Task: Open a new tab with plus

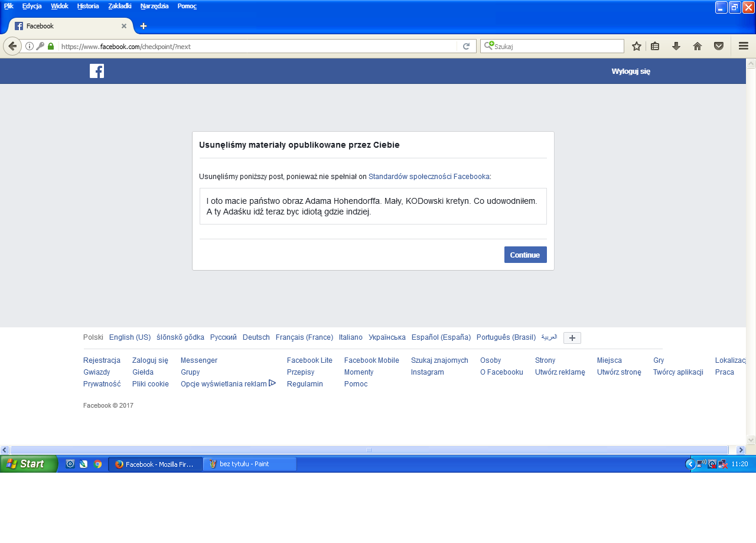Action: 144,26
